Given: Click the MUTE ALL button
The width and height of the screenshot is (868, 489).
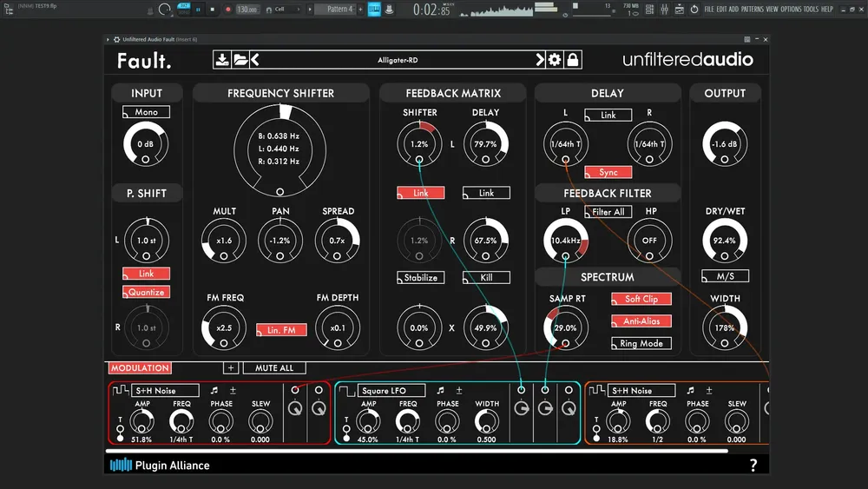Looking at the screenshot, I should (x=274, y=367).
